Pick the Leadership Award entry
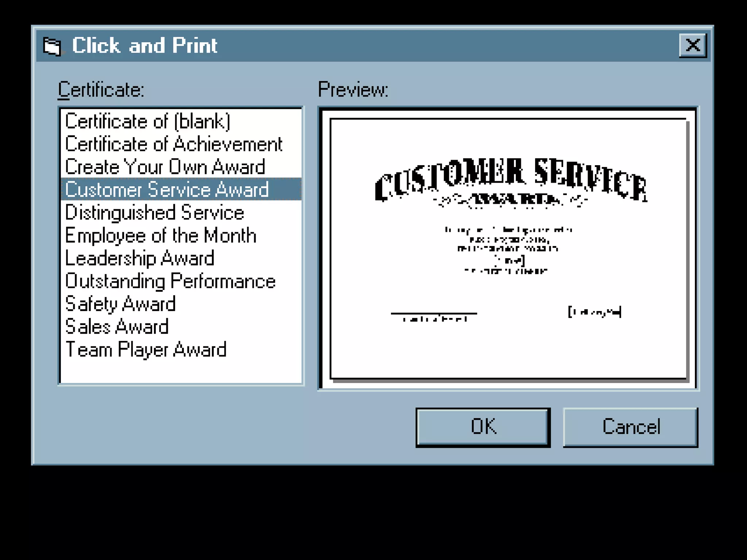The height and width of the screenshot is (560, 747). point(140,258)
